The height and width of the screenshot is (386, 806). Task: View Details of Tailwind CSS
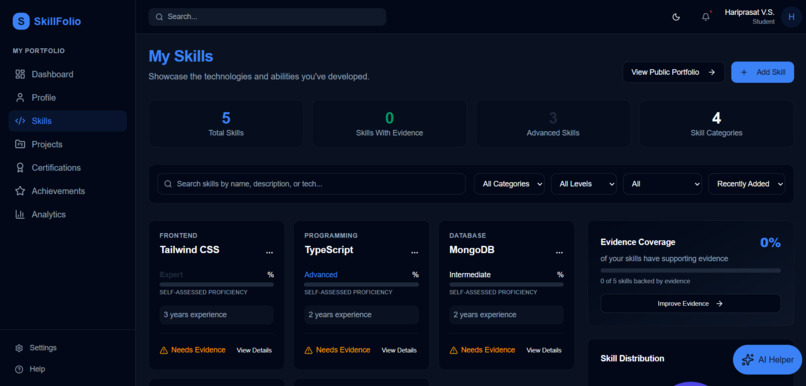click(254, 351)
